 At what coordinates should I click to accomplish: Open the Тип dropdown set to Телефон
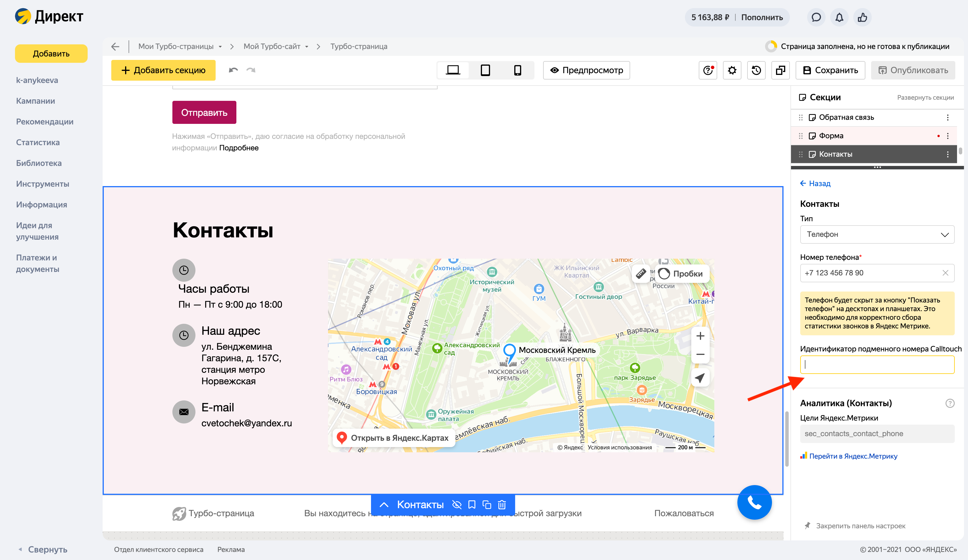pos(877,234)
